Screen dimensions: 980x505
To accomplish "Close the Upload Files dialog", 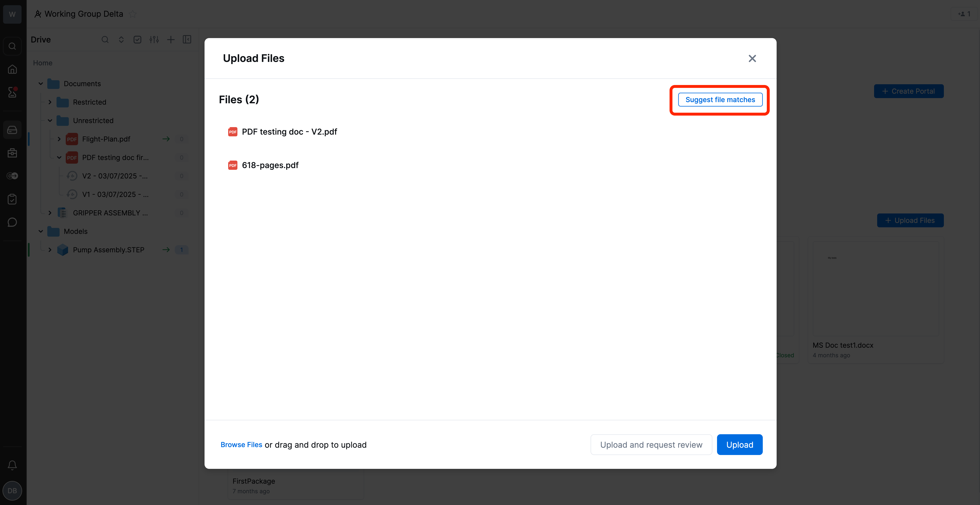I will coord(752,59).
